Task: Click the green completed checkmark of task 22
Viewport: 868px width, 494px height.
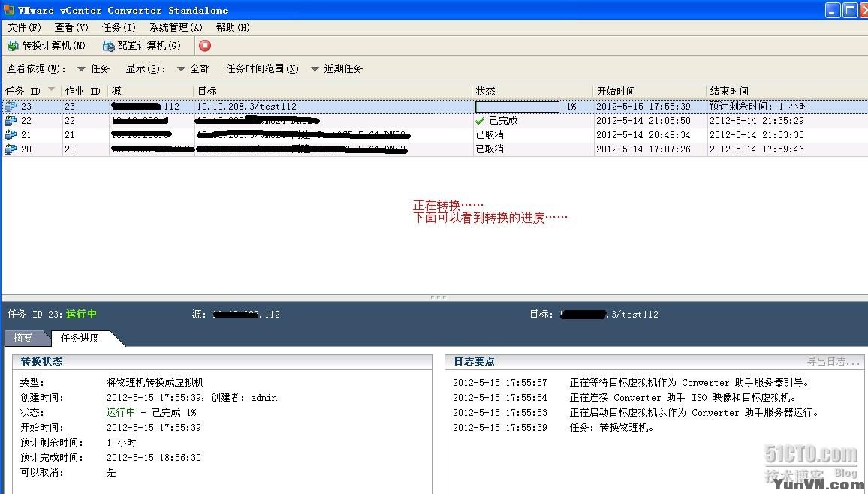Action: coord(480,121)
